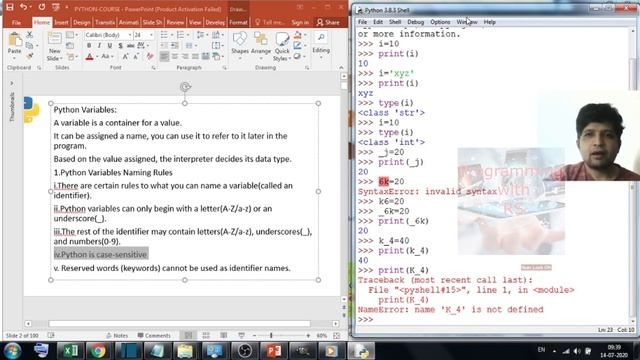Switch to the Review tab
Screen dimensions: 640x360
[175, 22]
